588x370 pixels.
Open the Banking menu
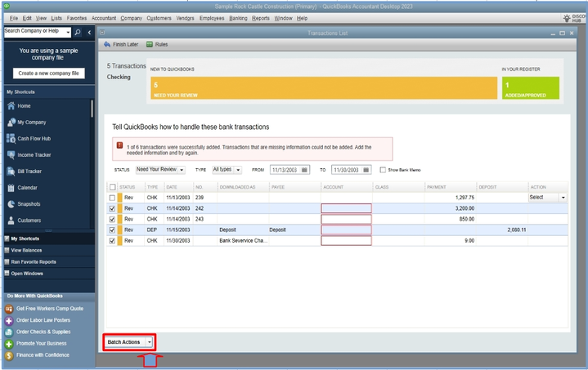tap(238, 18)
